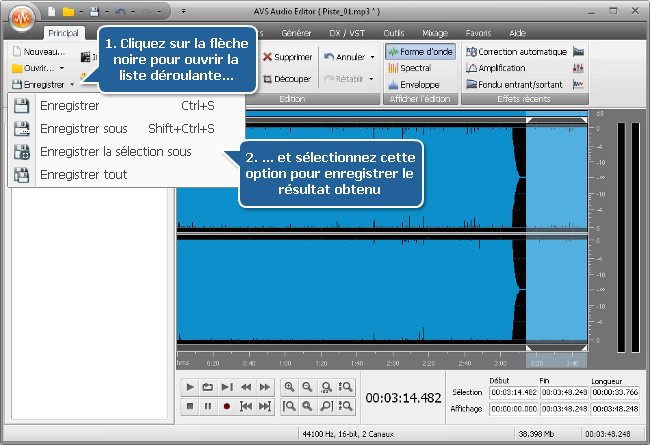Screen dimensions: 650x445
Task: Open the customize quick access toolbar arrow
Action: 183,12
